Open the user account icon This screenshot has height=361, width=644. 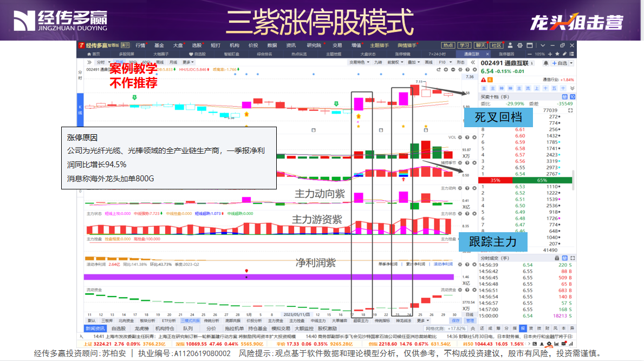click(x=510, y=45)
